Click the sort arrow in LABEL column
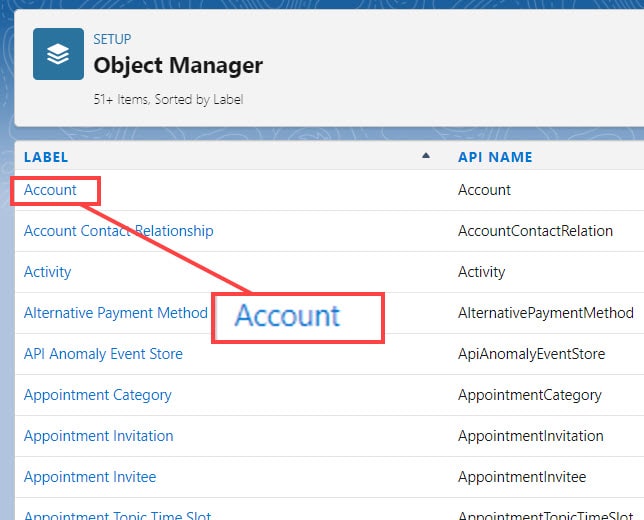 point(426,156)
